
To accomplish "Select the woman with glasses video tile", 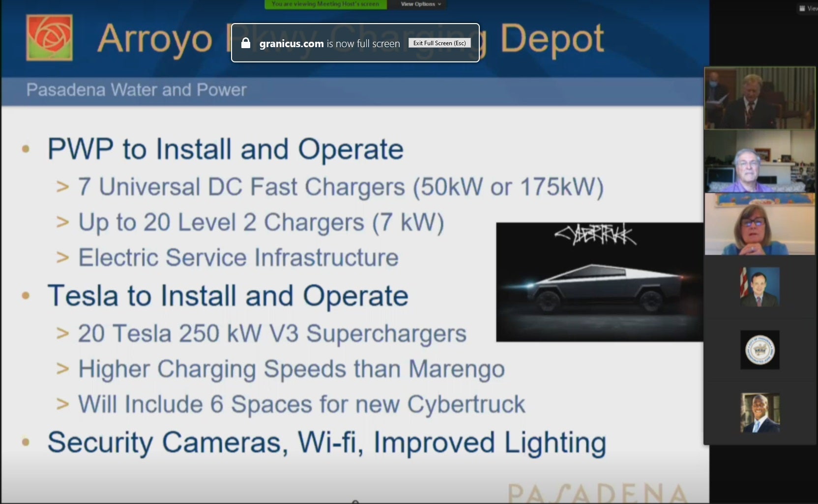I will point(760,224).
